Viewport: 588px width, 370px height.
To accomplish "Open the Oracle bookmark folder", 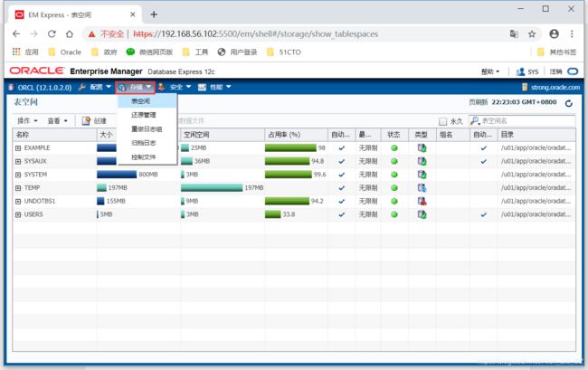I will tap(65, 52).
